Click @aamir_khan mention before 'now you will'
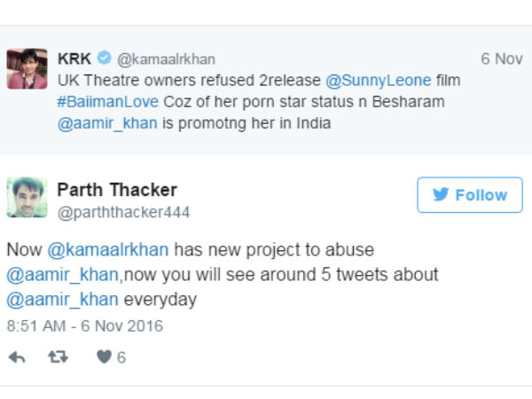 (62, 275)
